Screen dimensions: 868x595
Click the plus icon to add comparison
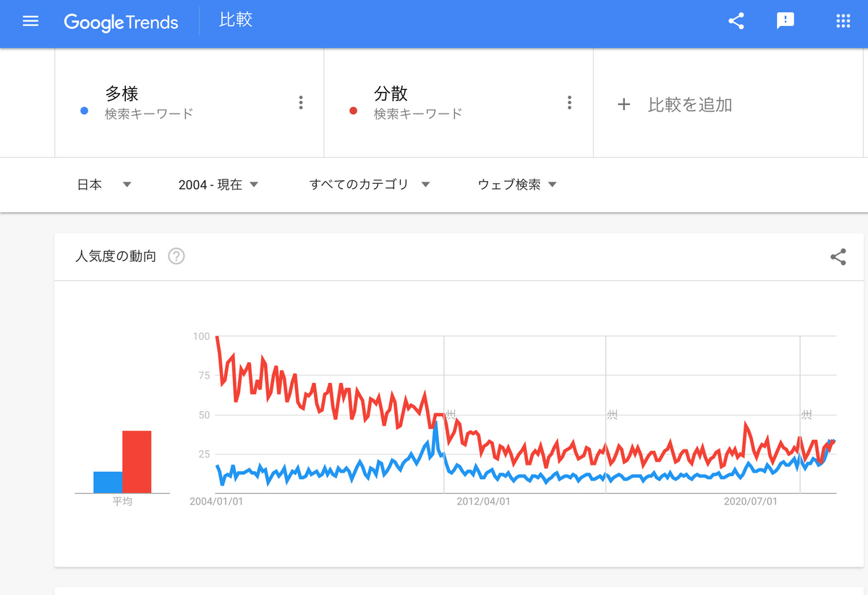pyautogui.click(x=624, y=104)
